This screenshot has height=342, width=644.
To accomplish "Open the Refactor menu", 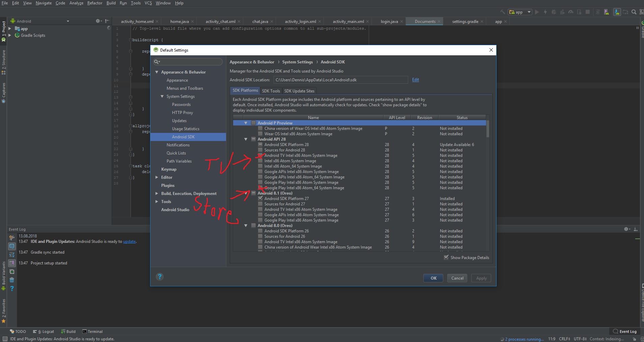I will point(94,3).
